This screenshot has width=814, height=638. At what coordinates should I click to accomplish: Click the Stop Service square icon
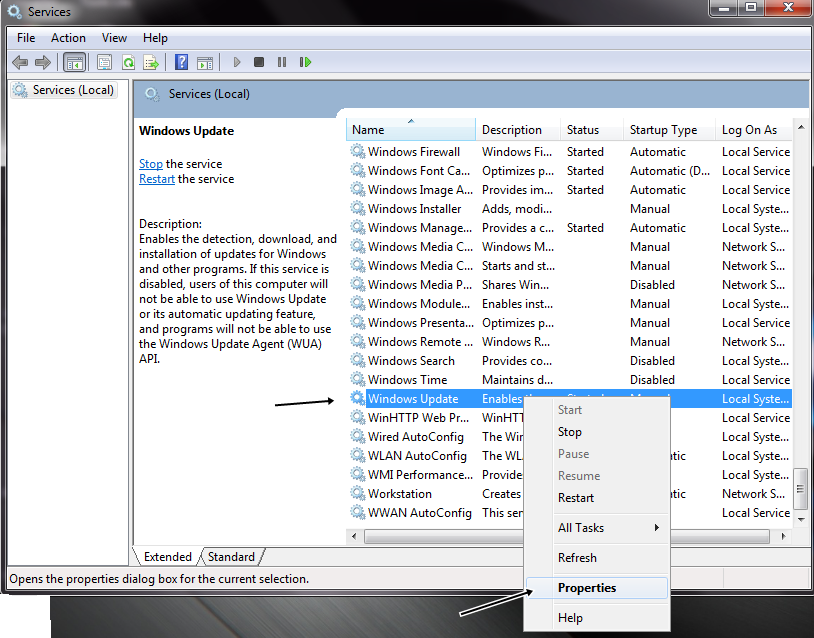[259, 62]
